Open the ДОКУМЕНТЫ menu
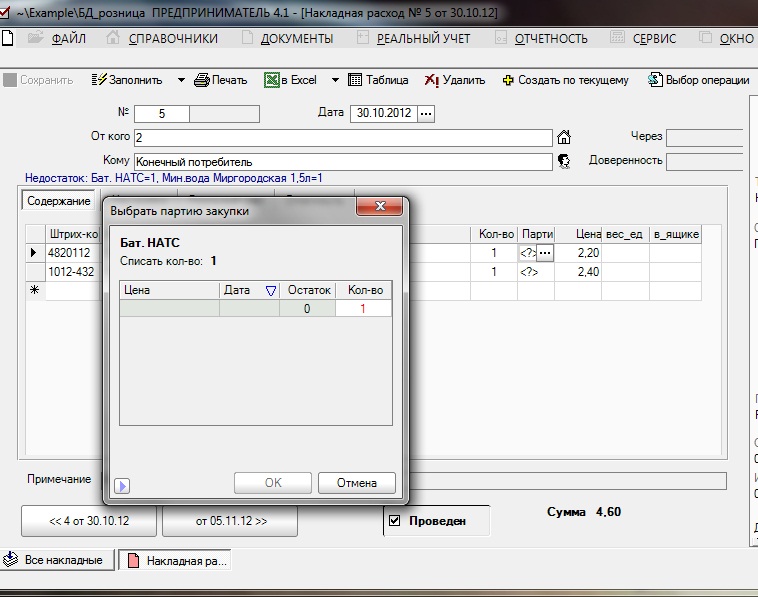Viewport: 758px width, 597px height. click(x=296, y=39)
